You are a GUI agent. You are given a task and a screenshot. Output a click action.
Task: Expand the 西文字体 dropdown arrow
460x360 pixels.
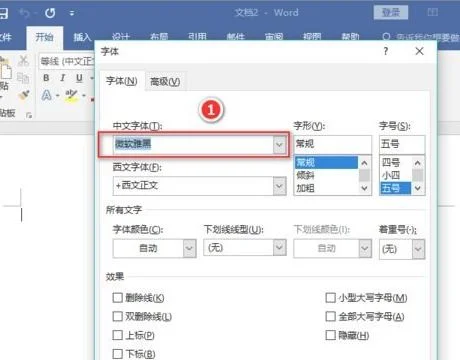pyautogui.click(x=280, y=186)
